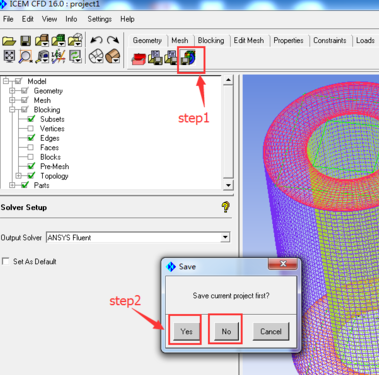Click refresh/recompute display icon

[x=75, y=56]
